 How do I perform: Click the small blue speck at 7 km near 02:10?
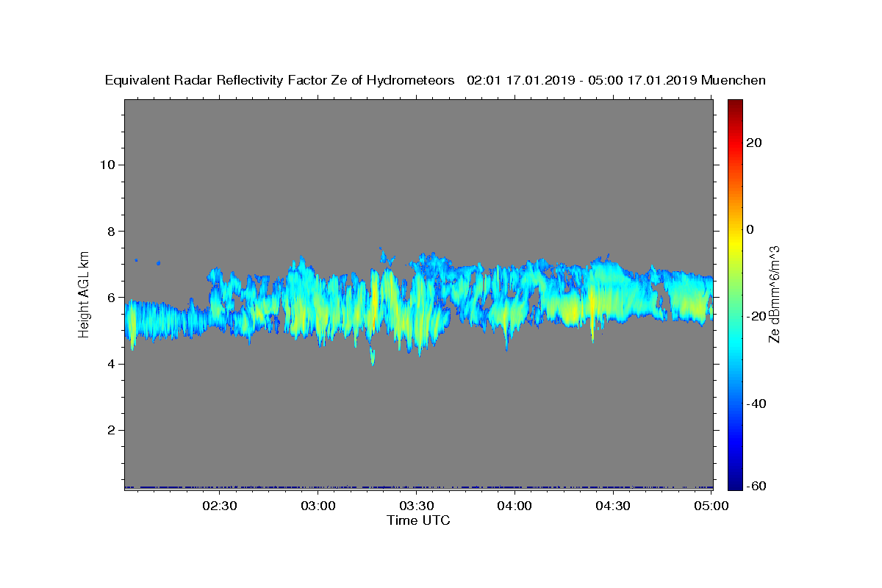159,262
